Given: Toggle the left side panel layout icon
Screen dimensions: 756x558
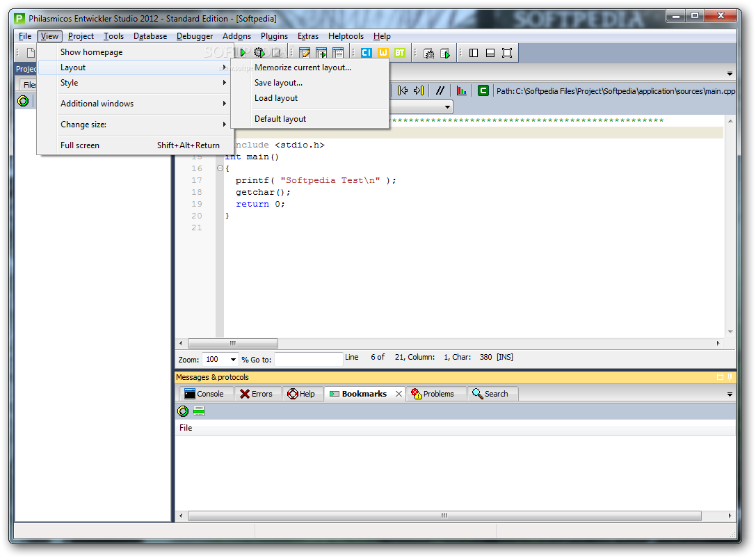Looking at the screenshot, I should pos(474,53).
